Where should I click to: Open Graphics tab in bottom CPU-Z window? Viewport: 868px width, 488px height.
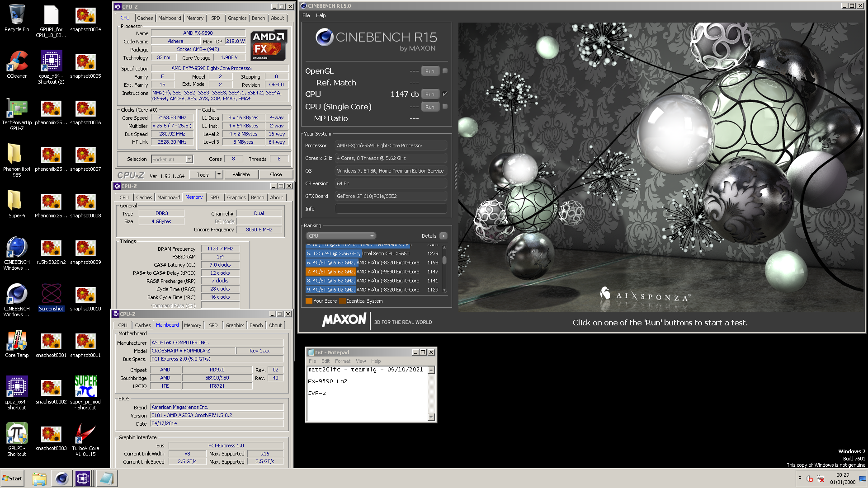pyautogui.click(x=235, y=325)
